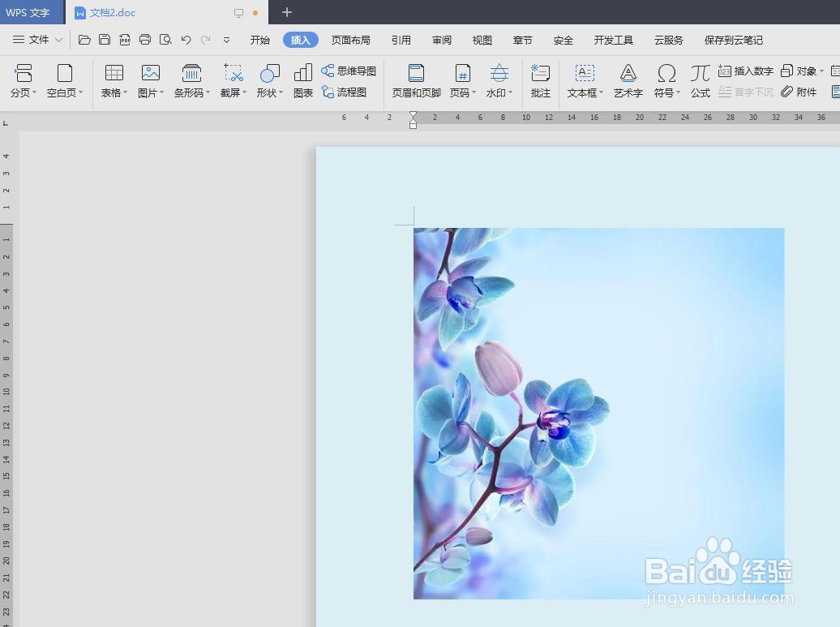Click 附件 attachment
Screen dimensions: 840x627
point(799,92)
